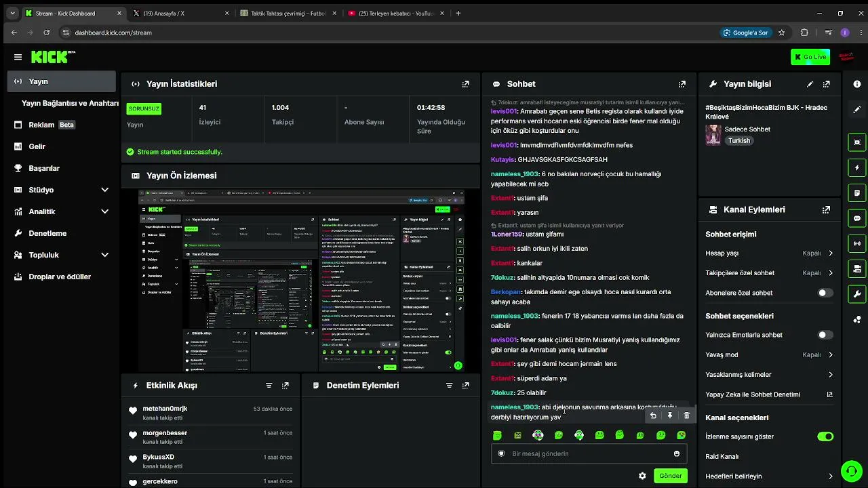The image size is (868, 488).
Task: Pop out the Etkinlik Akışı panel
Action: pyautogui.click(x=285, y=386)
